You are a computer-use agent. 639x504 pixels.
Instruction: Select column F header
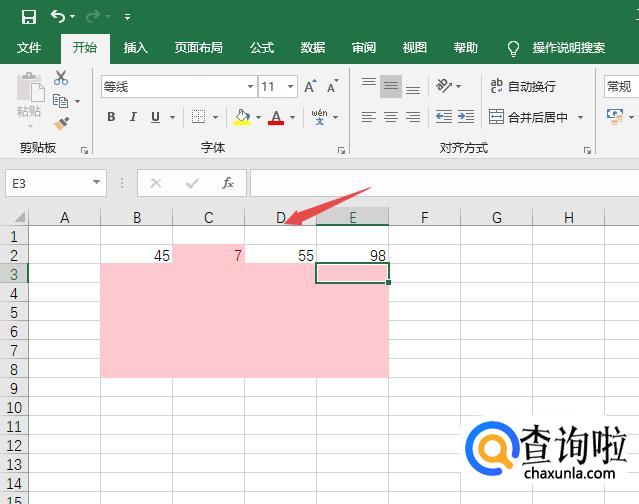(425, 217)
